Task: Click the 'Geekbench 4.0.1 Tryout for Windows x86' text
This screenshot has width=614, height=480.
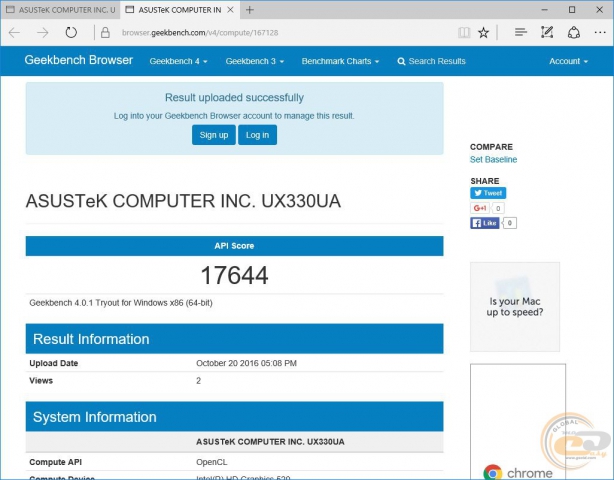Action: click(x=121, y=303)
